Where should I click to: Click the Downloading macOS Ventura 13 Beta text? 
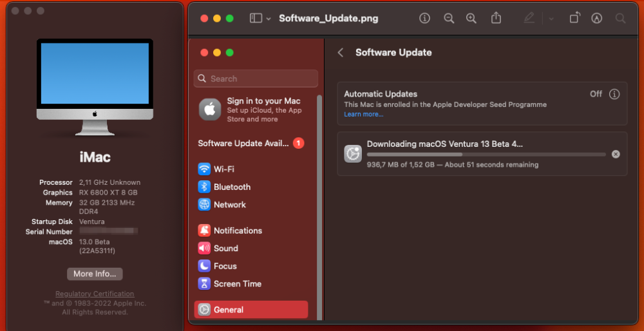[x=445, y=144]
